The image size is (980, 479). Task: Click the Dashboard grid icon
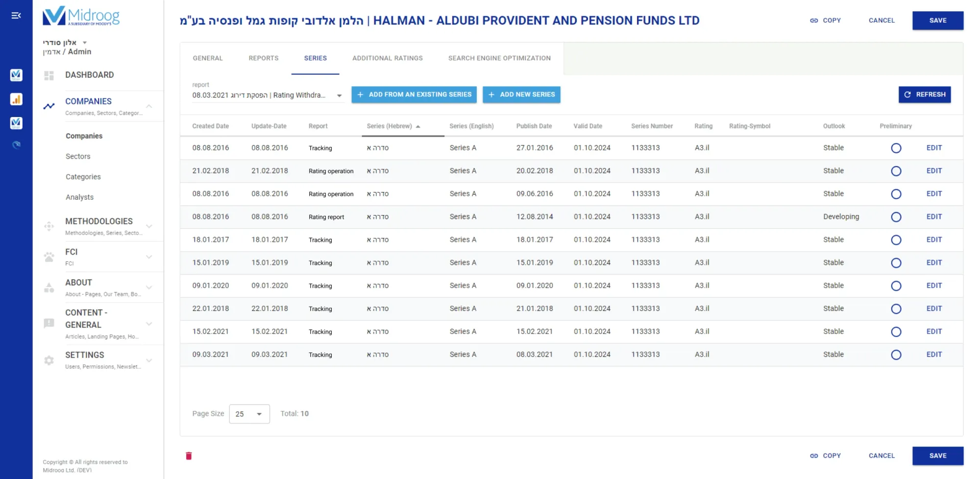(x=49, y=75)
